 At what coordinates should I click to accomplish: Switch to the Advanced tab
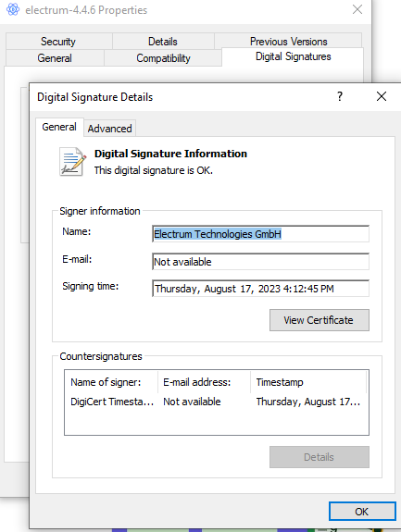[109, 129]
